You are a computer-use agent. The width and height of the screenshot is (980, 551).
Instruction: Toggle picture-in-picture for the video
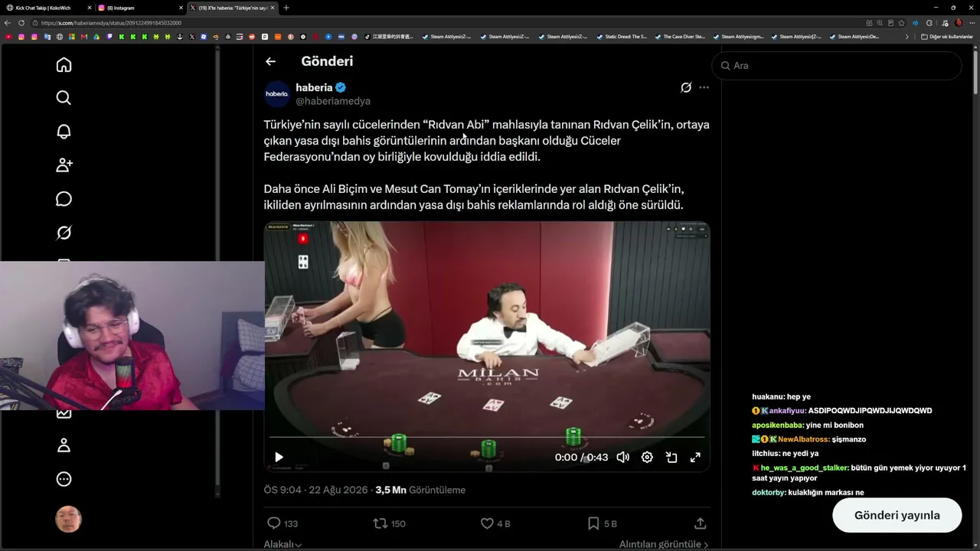671,457
